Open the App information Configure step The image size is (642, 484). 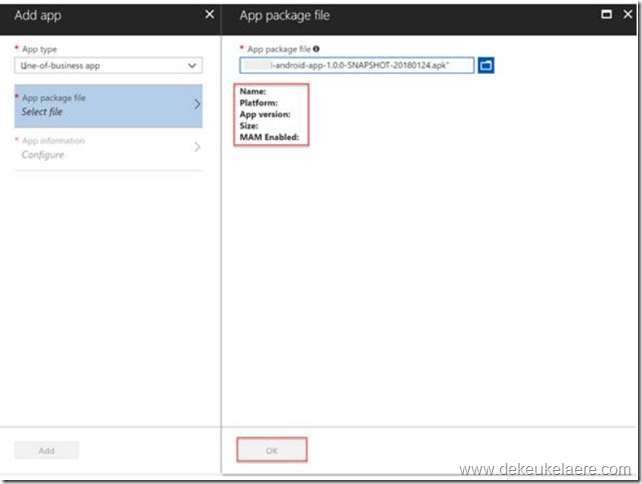(x=108, y=148)
